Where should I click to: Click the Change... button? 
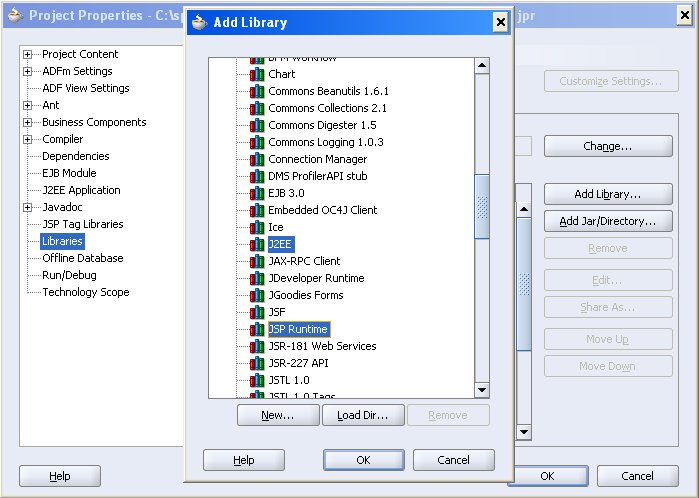[608, 146]
